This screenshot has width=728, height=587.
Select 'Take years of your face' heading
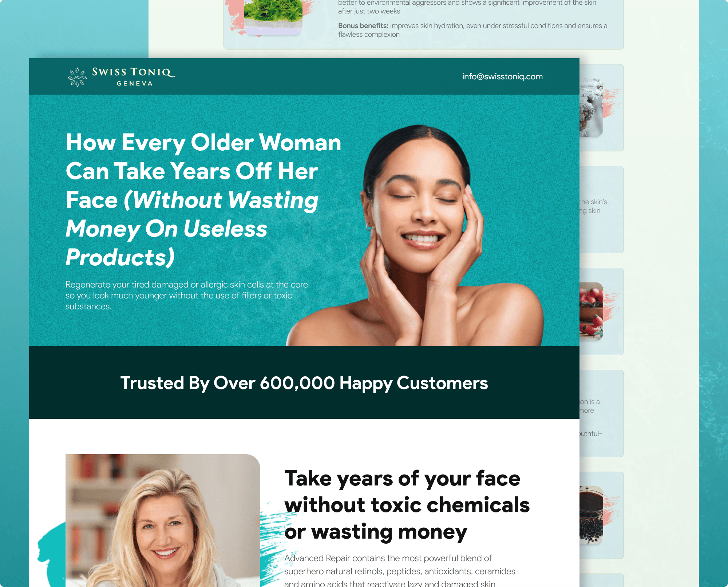[403, 478]
